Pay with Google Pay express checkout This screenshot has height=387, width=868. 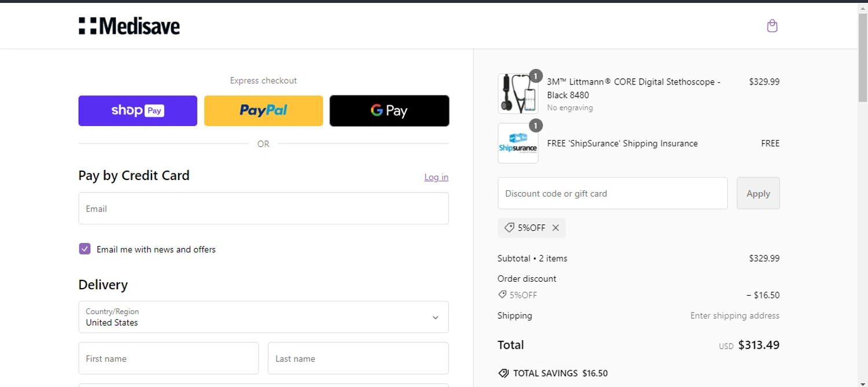(389, 110)
